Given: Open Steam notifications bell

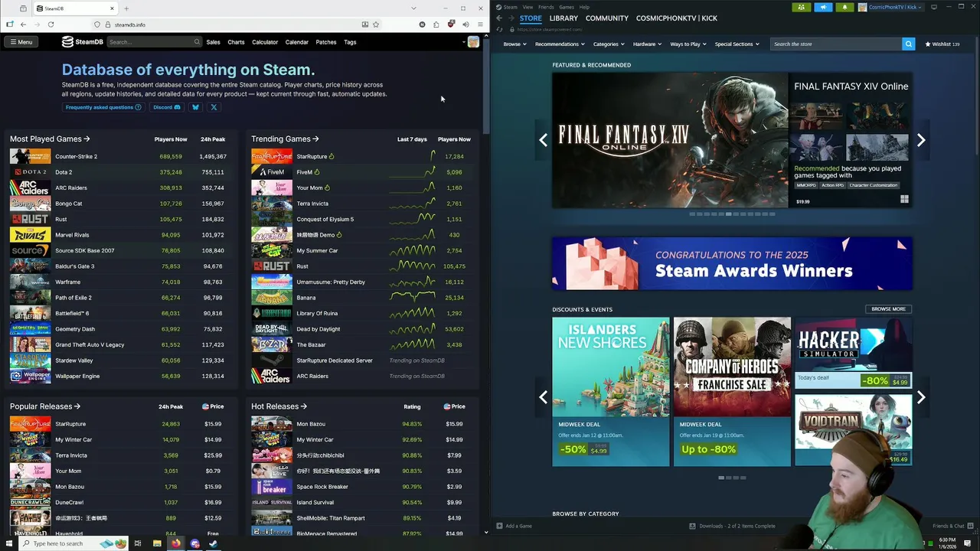Looking at the screenshot, I should [844, 7].
